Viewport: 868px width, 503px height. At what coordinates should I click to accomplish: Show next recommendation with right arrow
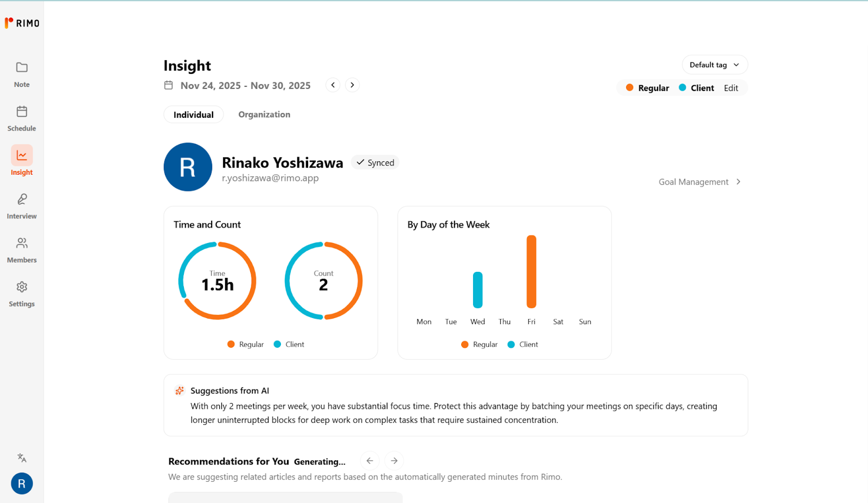pyautogui.click(x=394, y=461)
